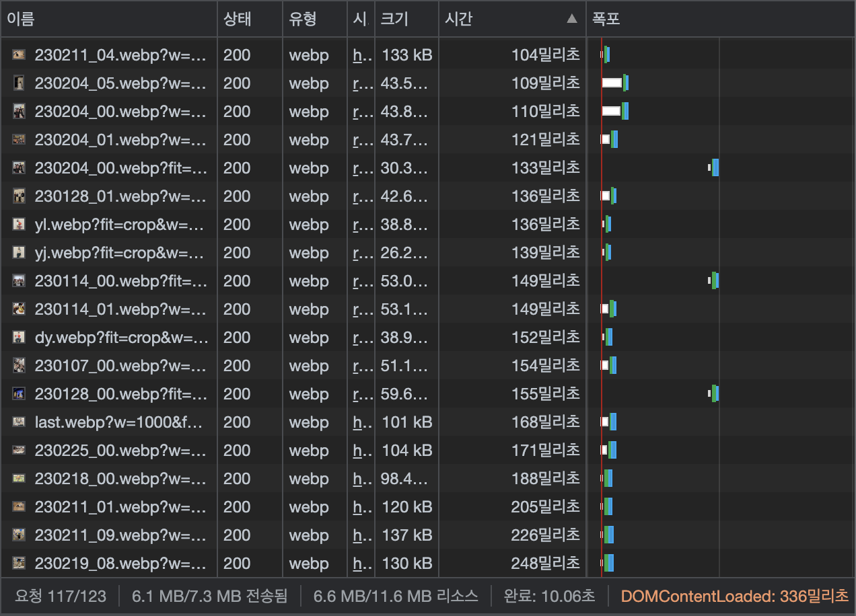
Task: Click waterfall bar of 230204_00.webp?fit row
Action: [x=714, y=168]
